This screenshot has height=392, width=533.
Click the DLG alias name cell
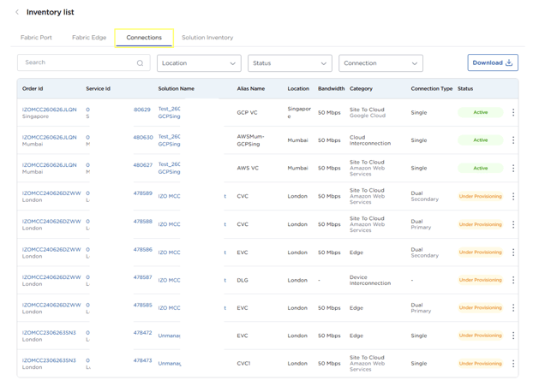(x=243, y=281)
